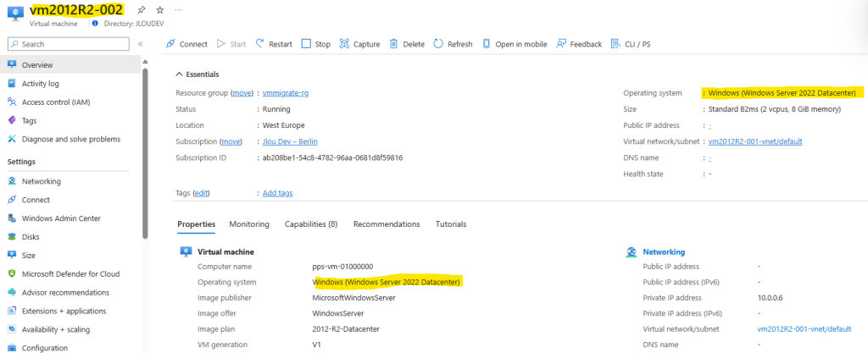
Task: Select computer name pps-vm-01000000
Action: click(x=342, y=267)
